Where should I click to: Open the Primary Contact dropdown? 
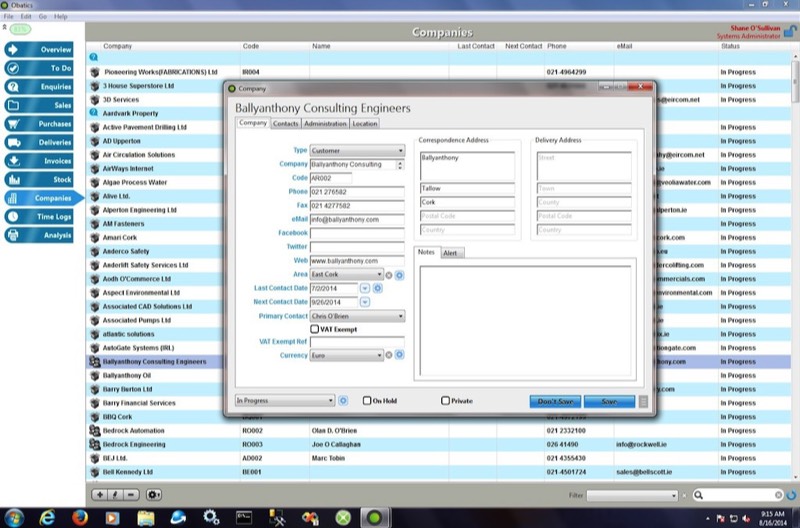357,316
